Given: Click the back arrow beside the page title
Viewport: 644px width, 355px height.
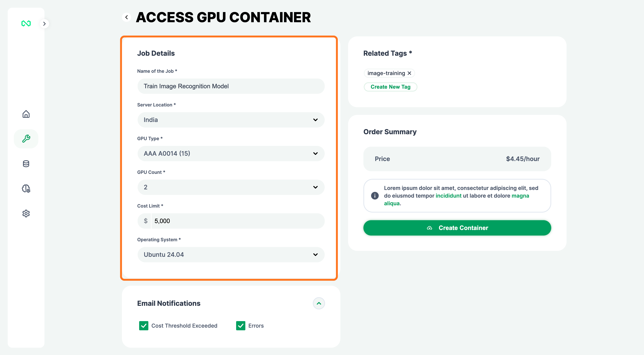Looking at the screenshot, I should (x=127, y=17).
